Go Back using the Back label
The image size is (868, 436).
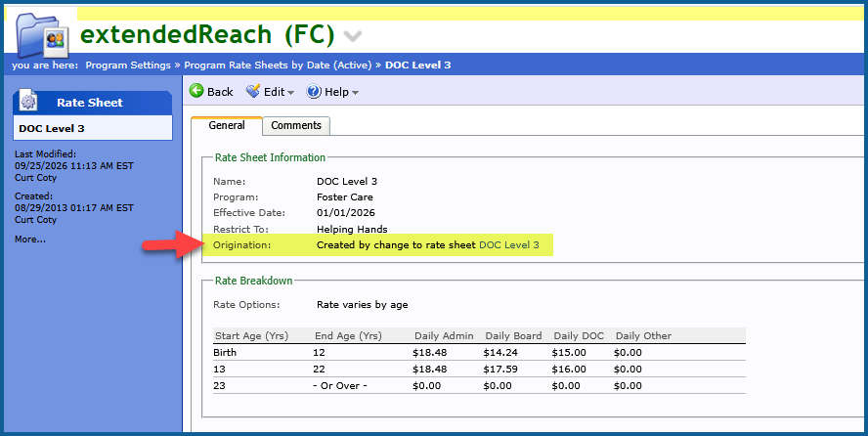click(220, 92)
